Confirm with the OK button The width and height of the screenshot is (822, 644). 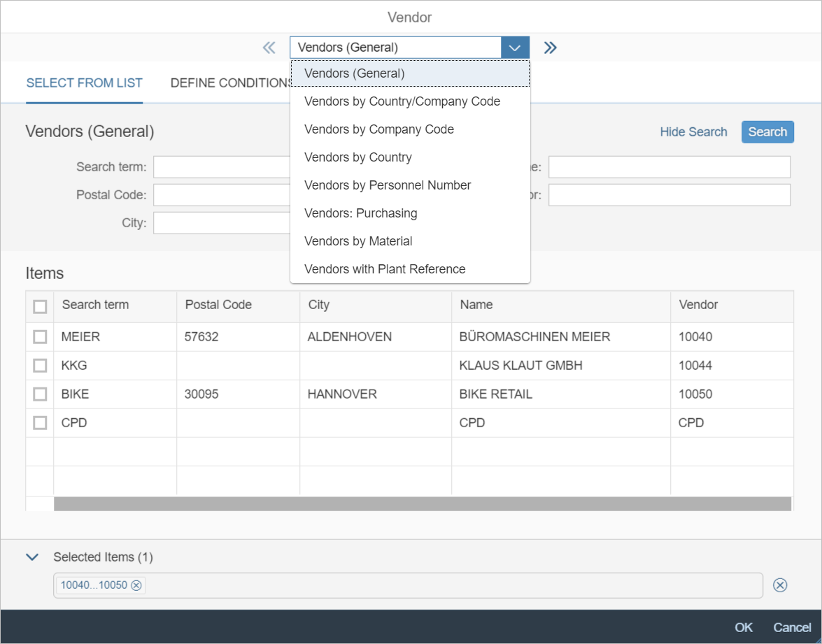pos(744,627)
